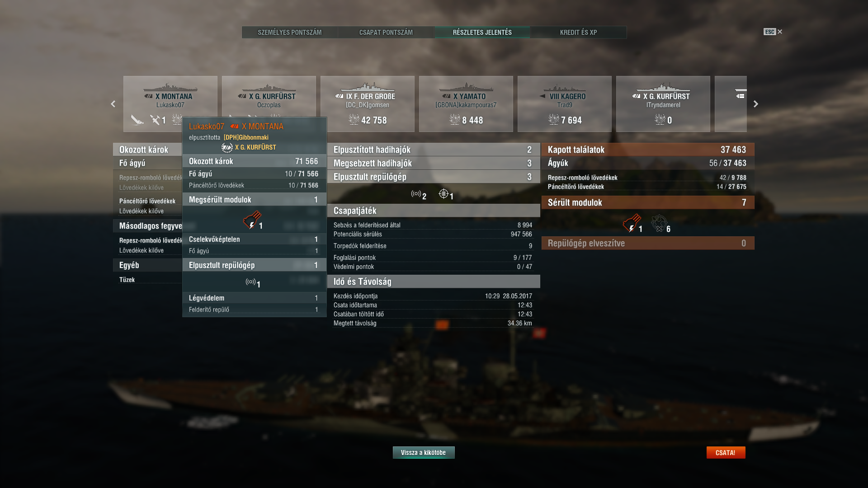Click the destroyed AA mount icon showing 6
868x488 pixels.
pos(659,223)
